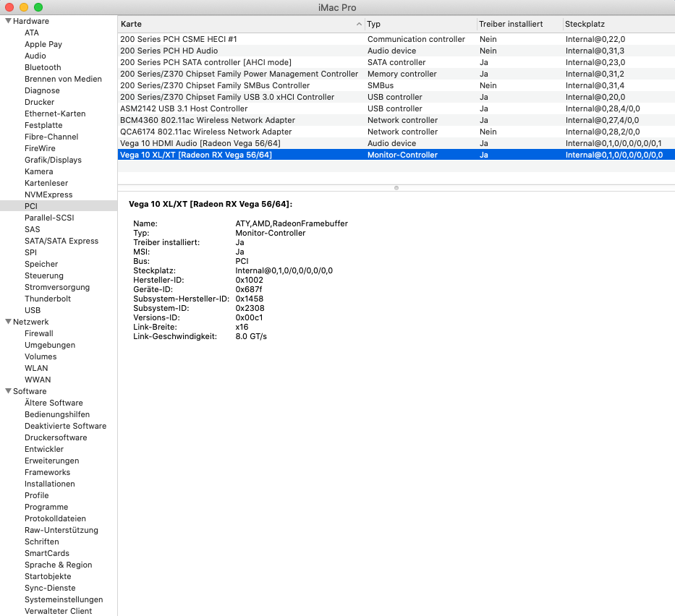The width and height of the screenshot is (675, 616).
Task: Select the ASM2142 USB 3.1 Host Controller row
Action: 396,109
